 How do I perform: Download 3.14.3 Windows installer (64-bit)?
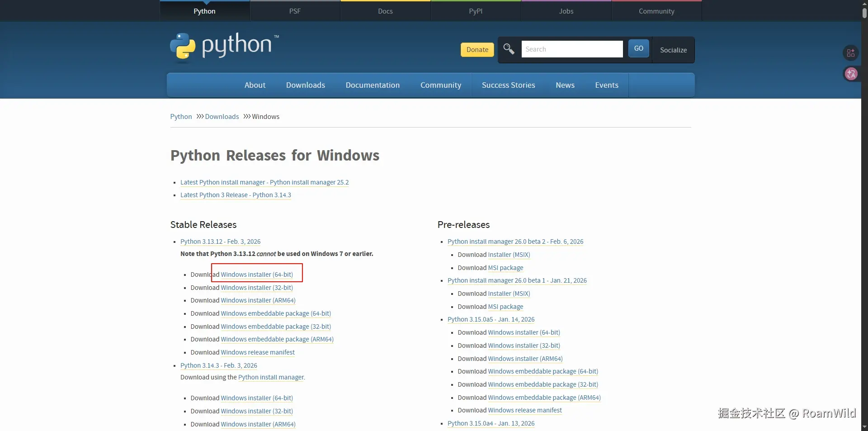point(257,398)
